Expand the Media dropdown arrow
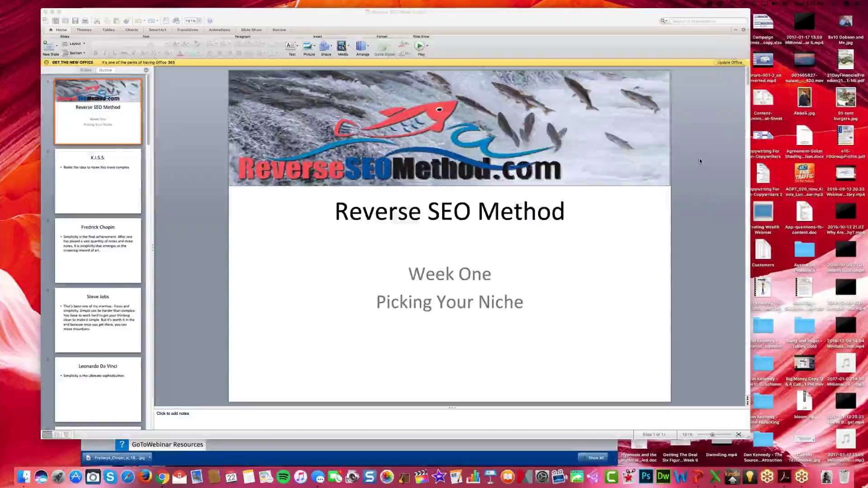 (349, 46)
